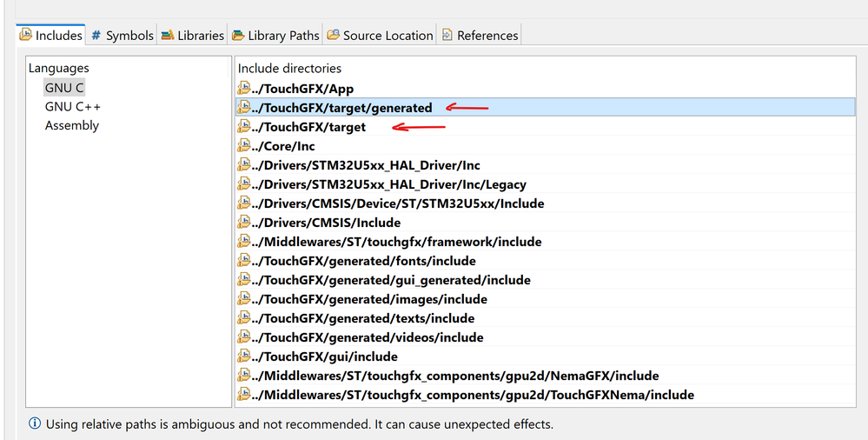Click folder icon beside fonts/include path
The image size is (868, 440).
pos(243,260)
